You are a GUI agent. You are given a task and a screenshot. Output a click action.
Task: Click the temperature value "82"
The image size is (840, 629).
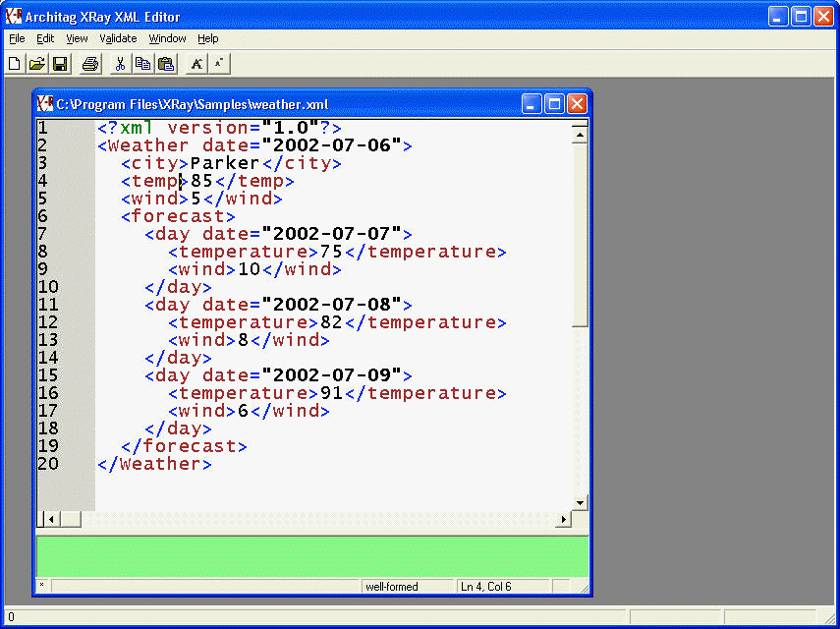click(x=331, y=322)
